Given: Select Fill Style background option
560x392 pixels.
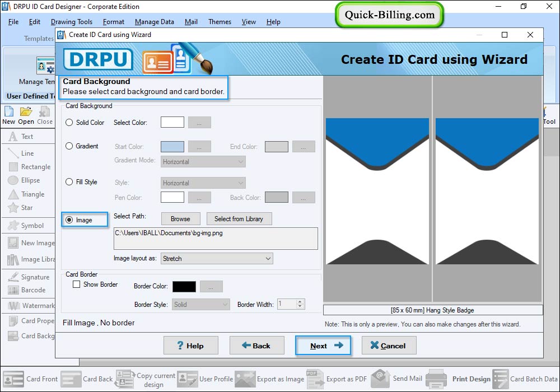Looking at the screenshot, I should [x=69, y=181].
